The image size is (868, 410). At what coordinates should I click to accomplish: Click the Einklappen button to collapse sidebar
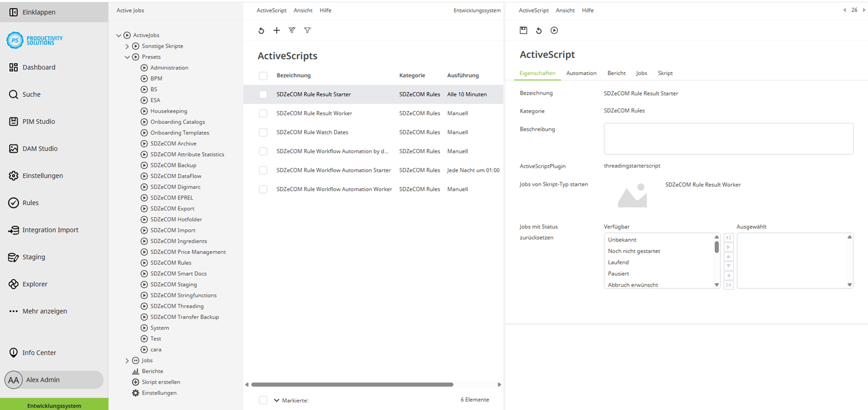(x=39, y=12)
